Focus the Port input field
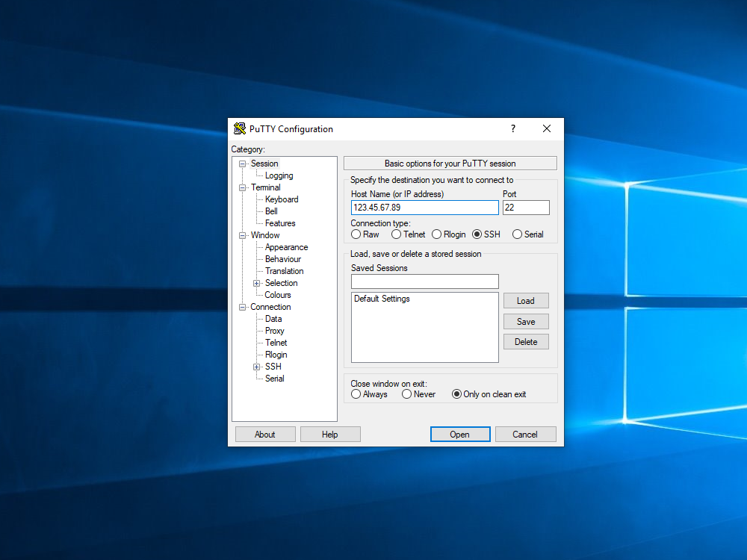The width and height of the screenshot is (747, 560). click(526, 208)
